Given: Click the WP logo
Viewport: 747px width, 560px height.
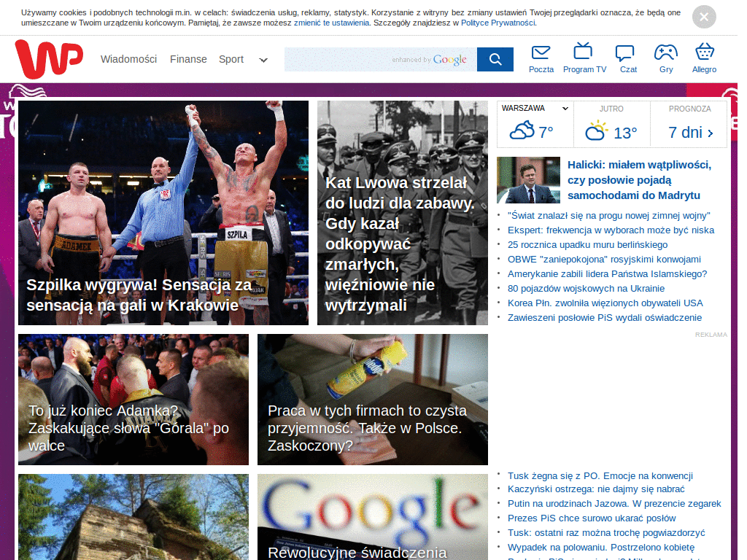Looking at the screenshot, I should point(49,59).
